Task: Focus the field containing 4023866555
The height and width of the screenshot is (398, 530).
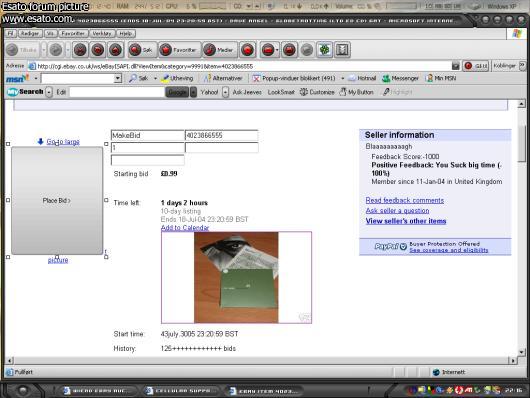Action: tap(222, 135)
